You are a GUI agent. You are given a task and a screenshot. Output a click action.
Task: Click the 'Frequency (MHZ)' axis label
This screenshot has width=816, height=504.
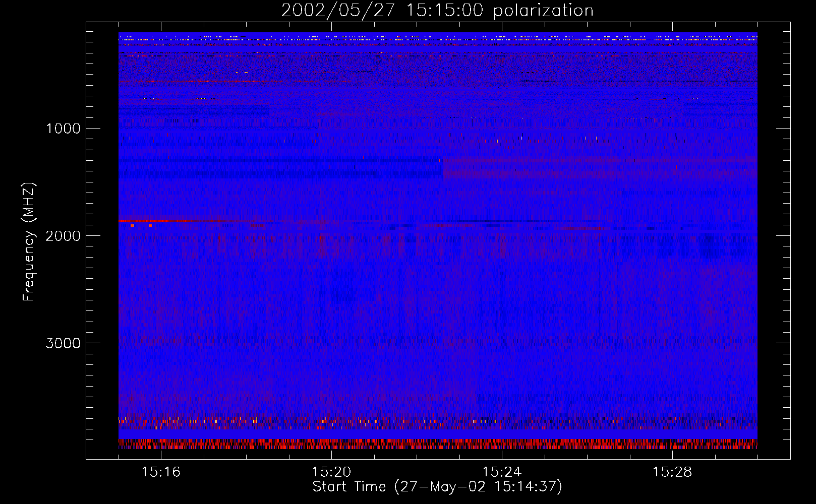tap(29, 242)
